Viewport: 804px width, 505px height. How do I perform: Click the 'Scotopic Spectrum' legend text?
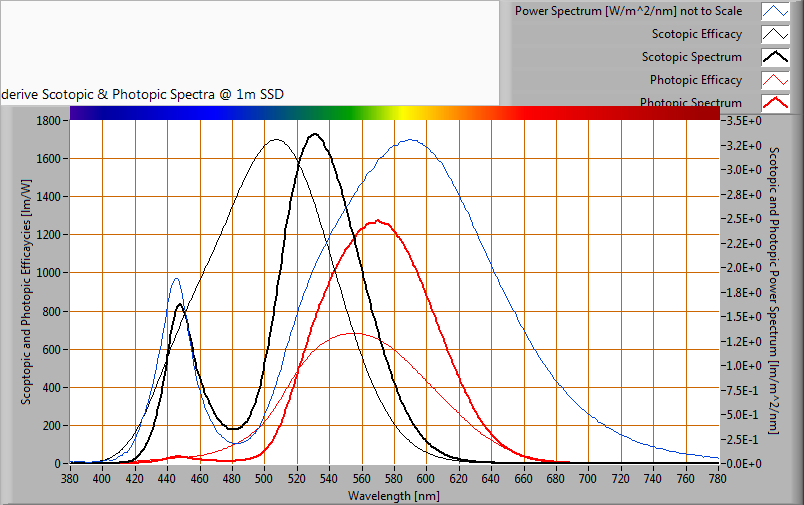pyautogui.click(x=691, y=57)
